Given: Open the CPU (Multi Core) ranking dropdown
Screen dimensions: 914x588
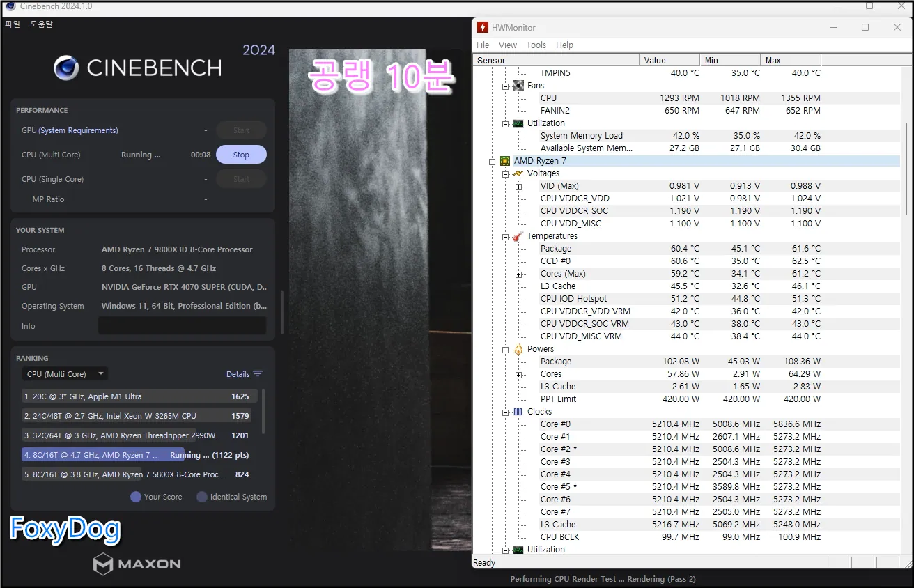Looking at the screenshot, I should [65, 374].
